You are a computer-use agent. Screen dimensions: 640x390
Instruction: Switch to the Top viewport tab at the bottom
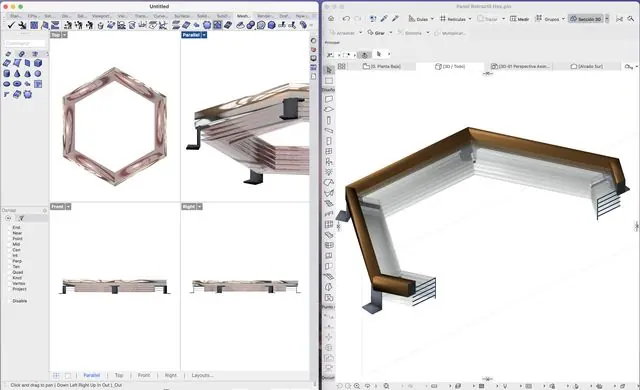[x=119, y=375]
